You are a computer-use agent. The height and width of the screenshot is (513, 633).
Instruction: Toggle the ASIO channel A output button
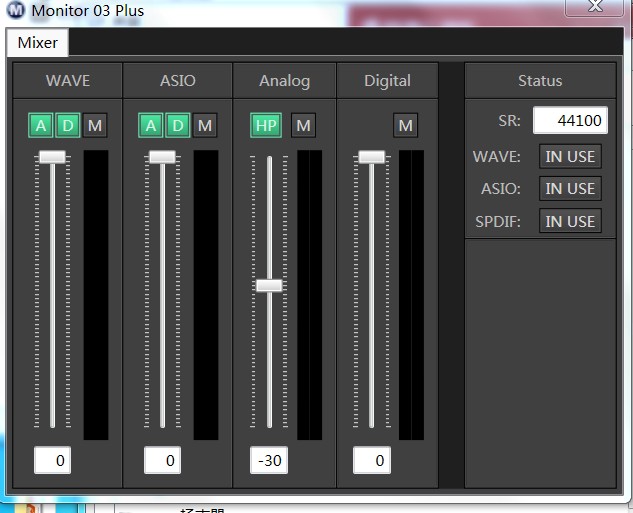click(x=151, y=125)
